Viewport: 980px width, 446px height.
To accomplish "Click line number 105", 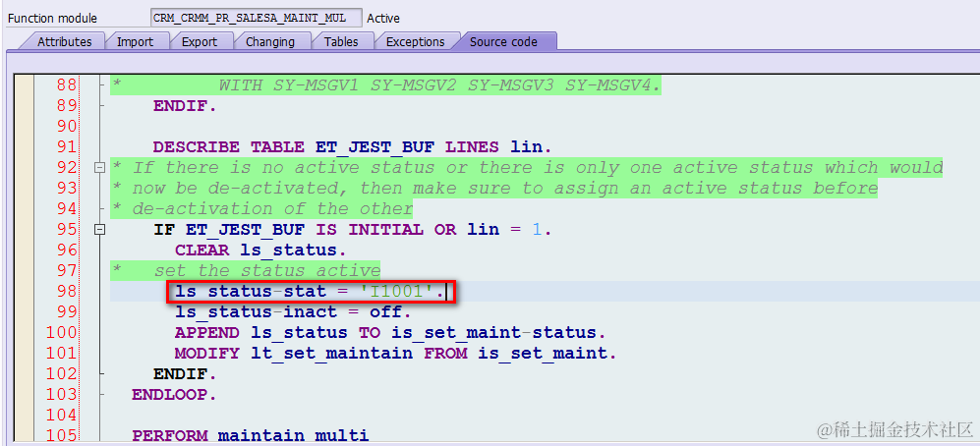I will pyautogui.click(x=62, y=435).
